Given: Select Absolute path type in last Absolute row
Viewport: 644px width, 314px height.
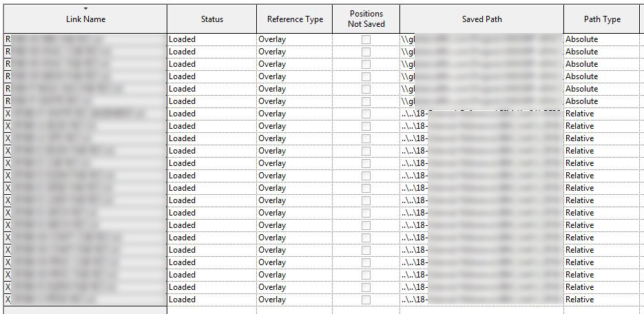Looking at the screenshot, I should coord(602,101).
